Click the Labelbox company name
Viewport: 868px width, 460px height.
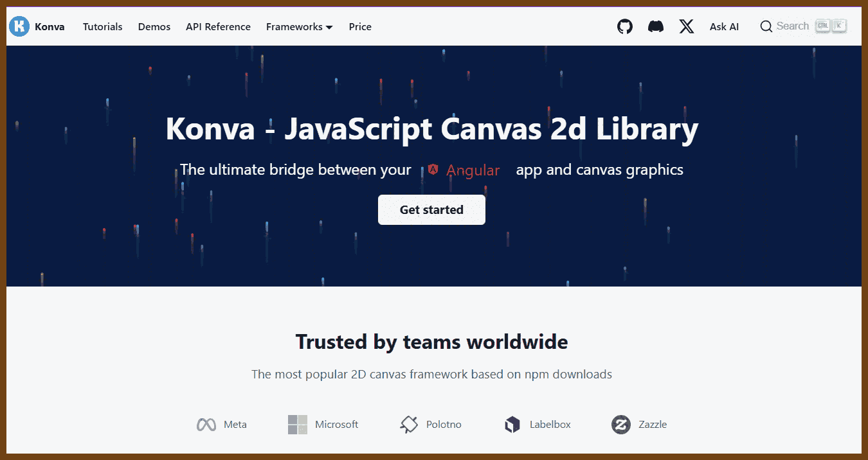coord(550,425)
